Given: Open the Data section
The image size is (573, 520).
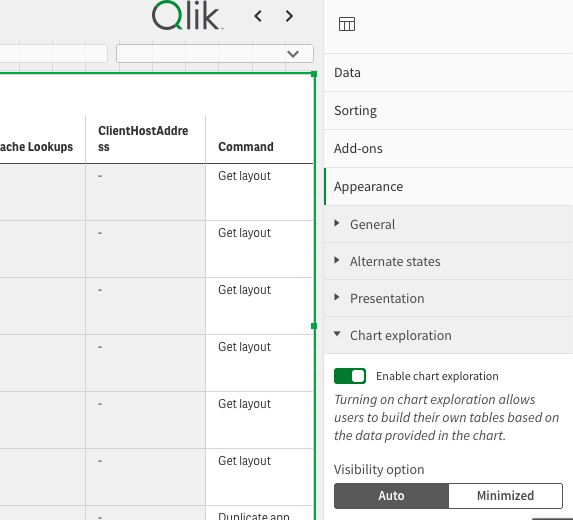Looking at the screenshot, I should [x=448, y=73].
